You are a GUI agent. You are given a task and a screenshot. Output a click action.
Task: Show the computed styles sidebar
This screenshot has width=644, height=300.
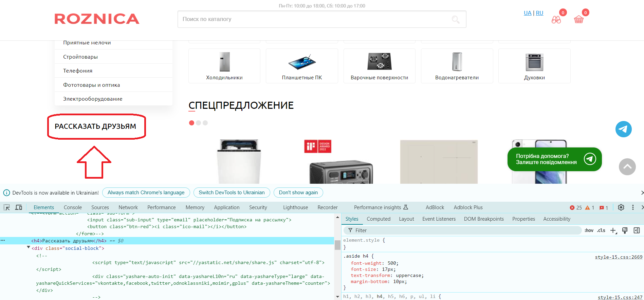point(637,231)
